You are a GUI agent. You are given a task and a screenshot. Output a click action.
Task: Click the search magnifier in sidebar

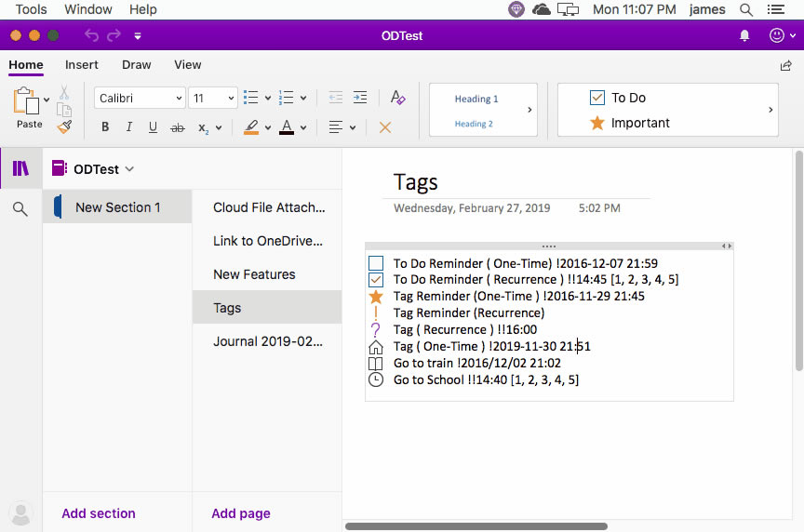pos(20,209)
